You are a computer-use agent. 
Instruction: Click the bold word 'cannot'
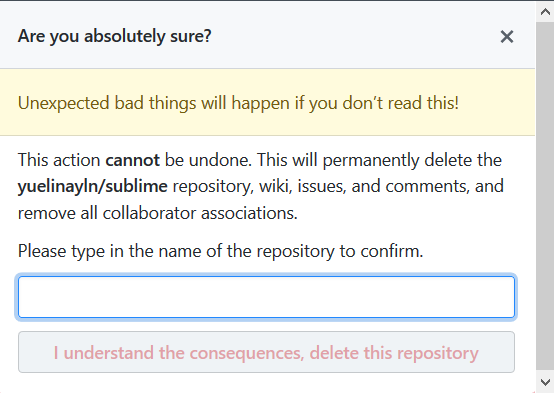132,160
